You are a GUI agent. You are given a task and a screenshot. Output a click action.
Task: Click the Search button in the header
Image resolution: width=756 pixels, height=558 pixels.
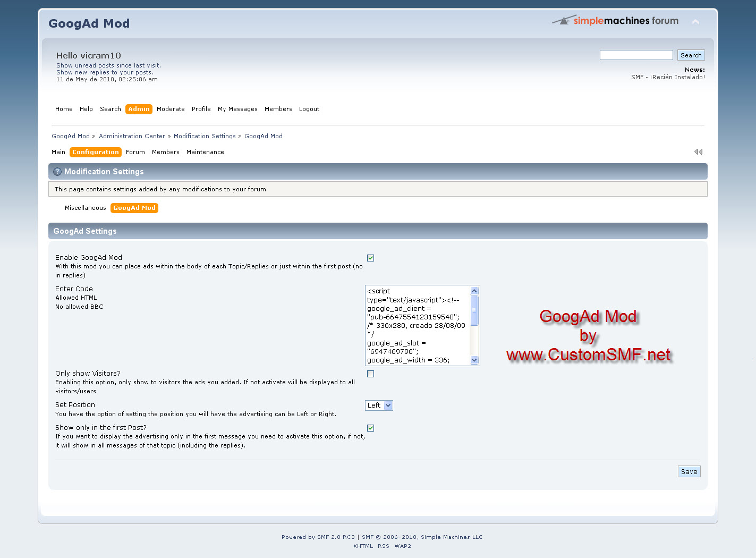(x=691, y=55)
